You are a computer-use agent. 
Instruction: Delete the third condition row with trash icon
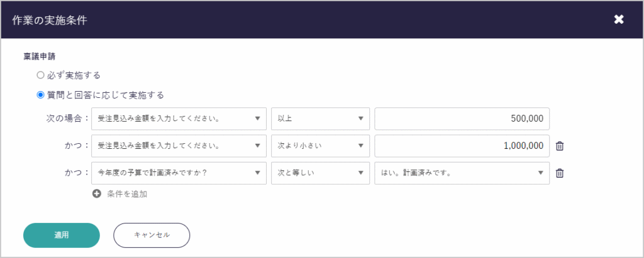tap(560, 173)
